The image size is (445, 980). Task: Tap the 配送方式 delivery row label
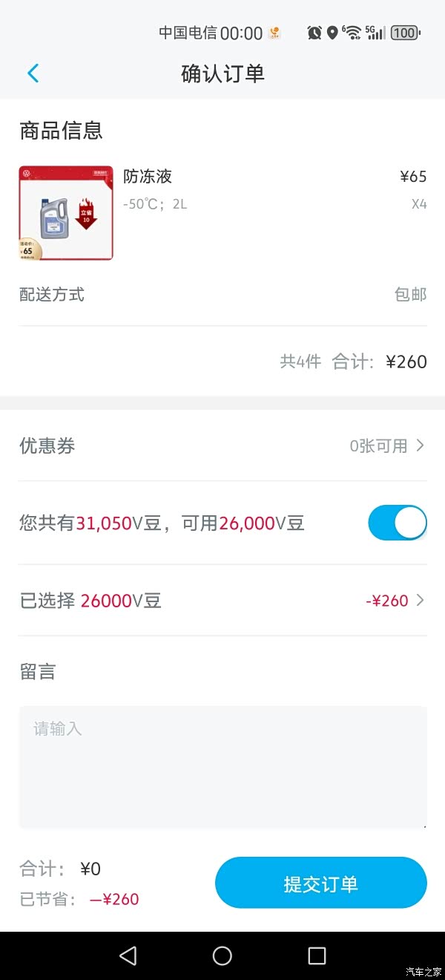[x=52, y=295]
